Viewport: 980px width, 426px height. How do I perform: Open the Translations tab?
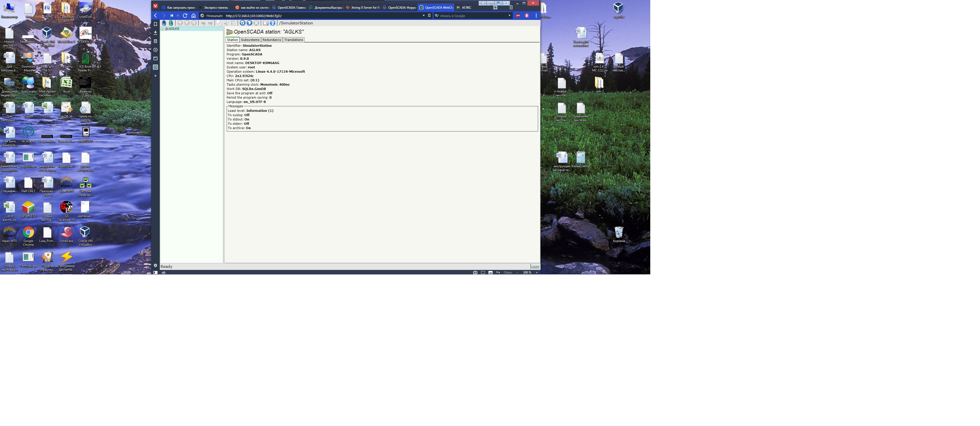pos(293,40)
